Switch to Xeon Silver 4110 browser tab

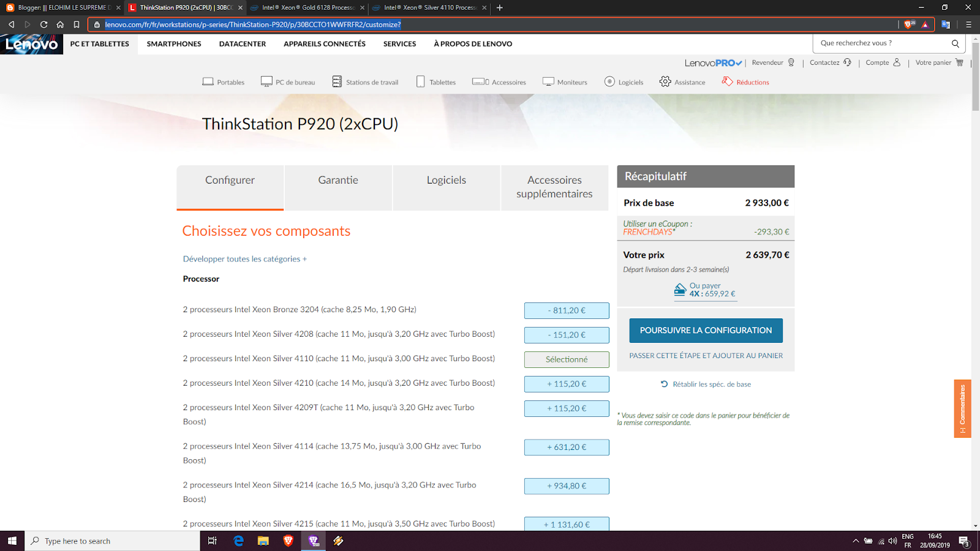pyautogui.click(x=429, y=7)
